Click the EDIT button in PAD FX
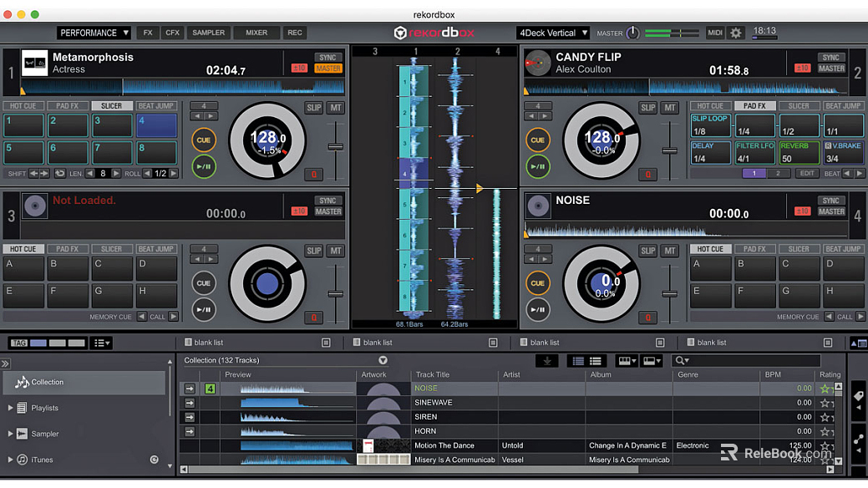This screenshot has height=488, width=868. coord(807,173)
